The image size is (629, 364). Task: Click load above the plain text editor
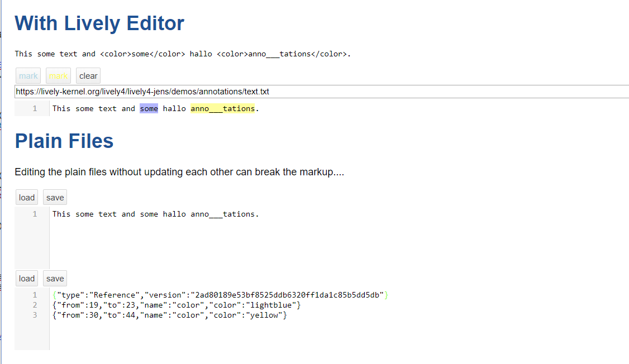(27, 198)
